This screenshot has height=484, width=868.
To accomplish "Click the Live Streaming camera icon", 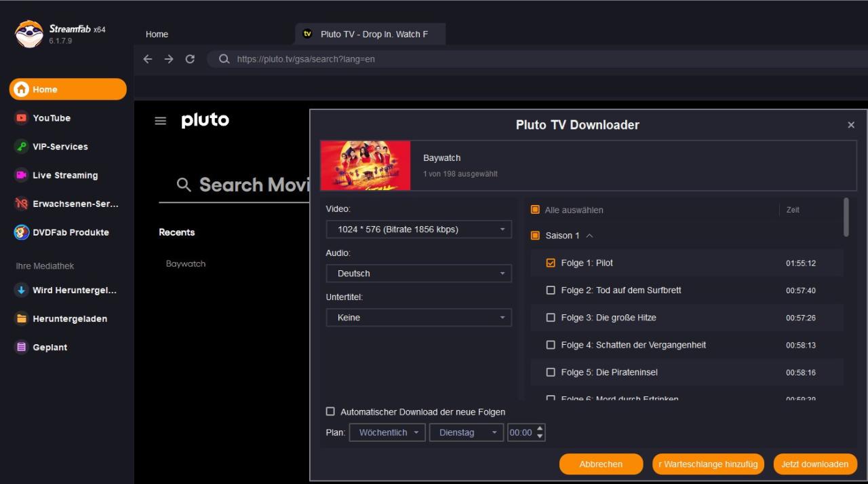I will pyautogui.click(x=21, y=175).
